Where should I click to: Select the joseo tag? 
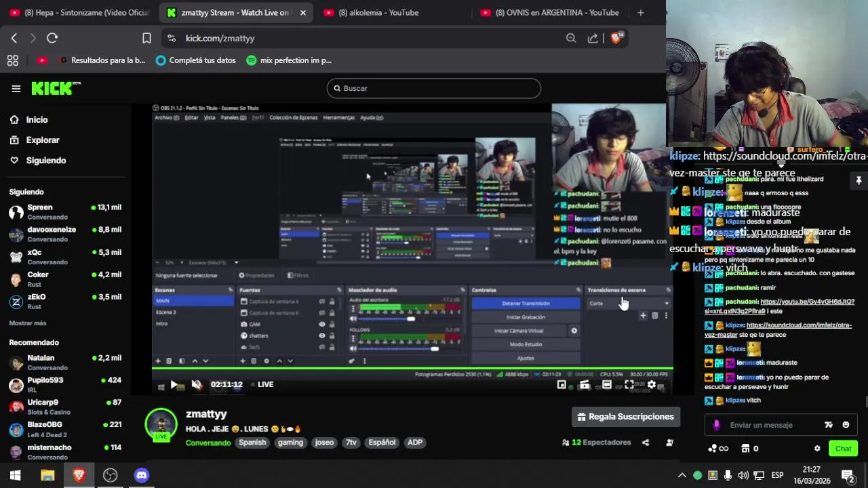(x=324, y=443)
